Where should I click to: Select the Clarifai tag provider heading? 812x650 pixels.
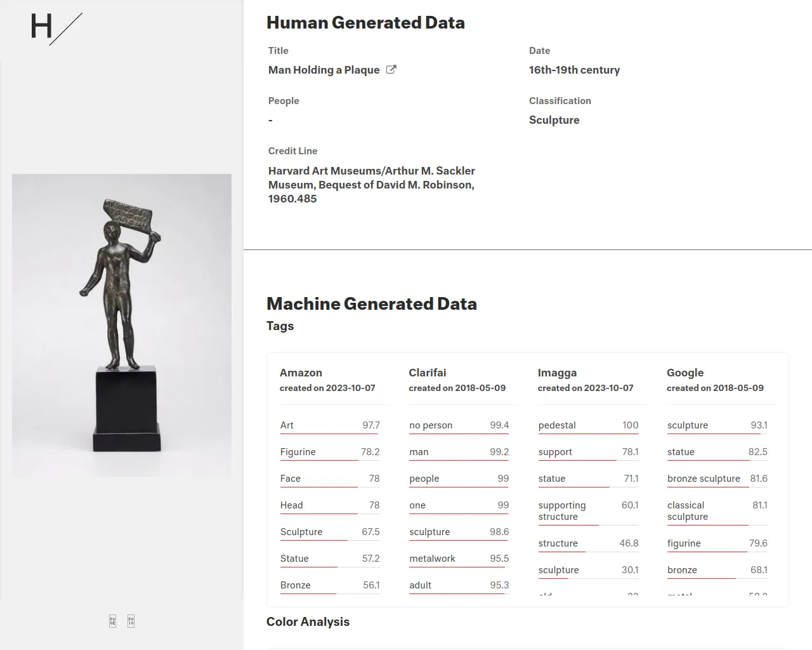(427, 373)
